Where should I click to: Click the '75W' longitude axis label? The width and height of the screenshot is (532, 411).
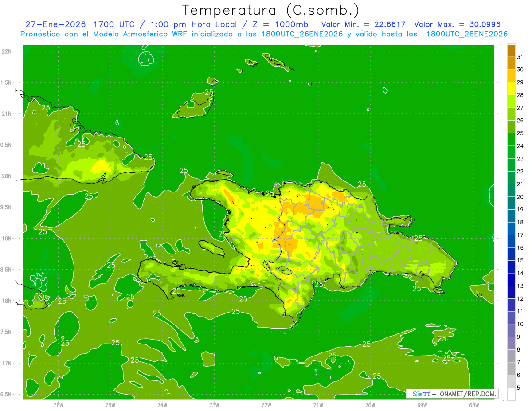110,405
